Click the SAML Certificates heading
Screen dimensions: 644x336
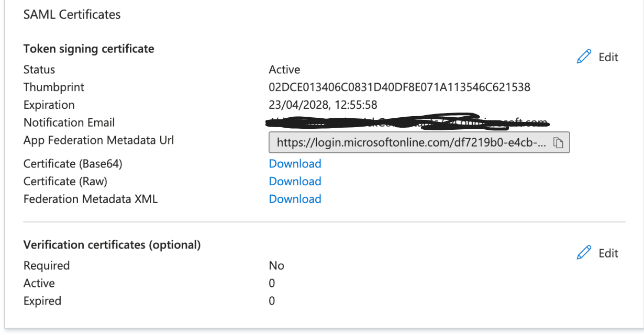click(x=72, y=15)
